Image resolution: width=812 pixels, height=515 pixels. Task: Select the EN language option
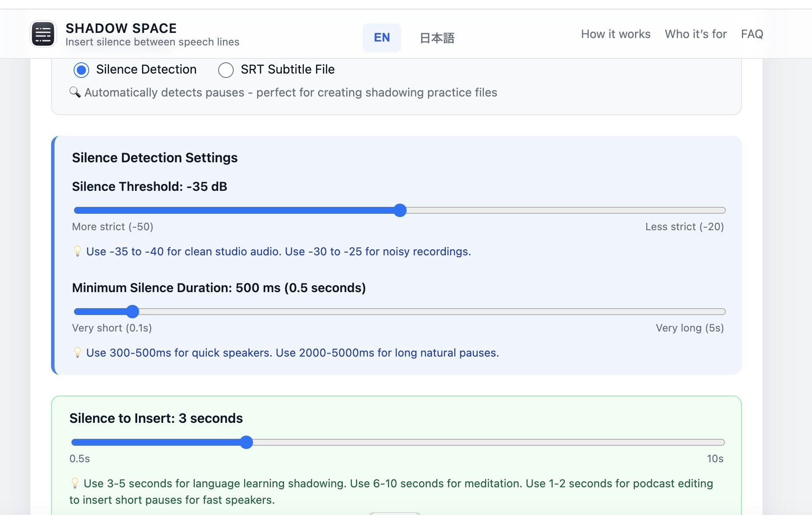(x=381, y=38)
